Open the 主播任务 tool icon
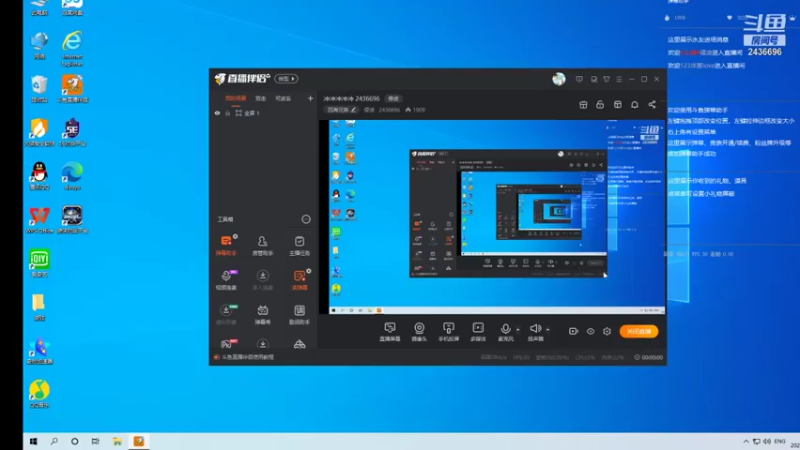The image size is (800, 450). (x=299, y=245)
